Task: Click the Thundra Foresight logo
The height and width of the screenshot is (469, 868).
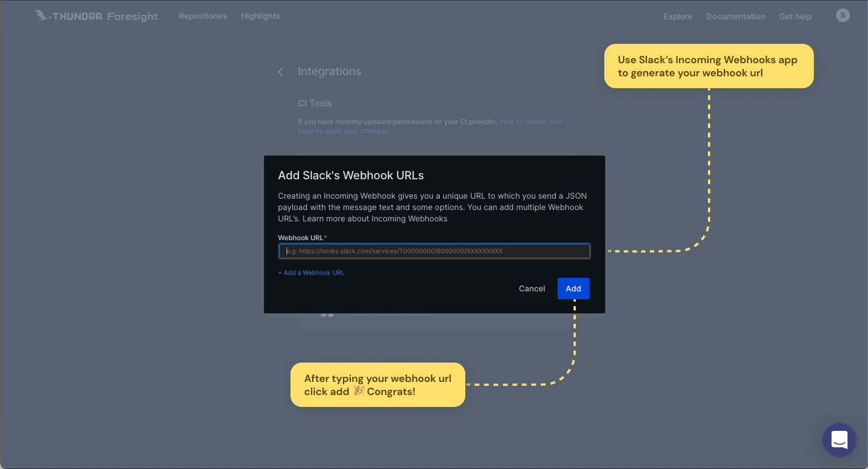Action: pos(97,16)
